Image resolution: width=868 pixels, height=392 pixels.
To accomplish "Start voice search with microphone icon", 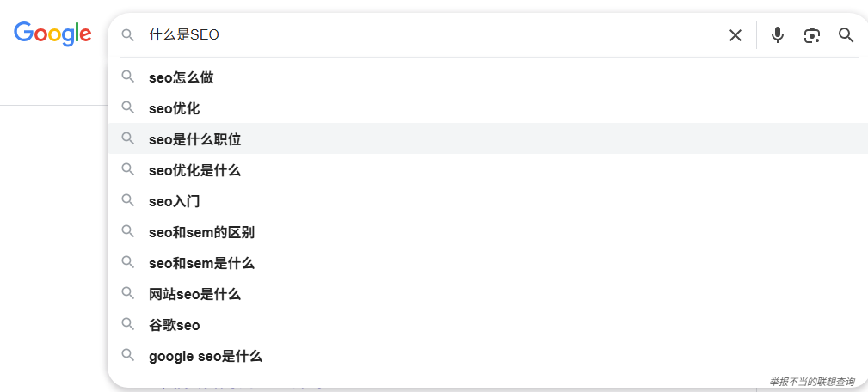I will (x=778, y=35).
